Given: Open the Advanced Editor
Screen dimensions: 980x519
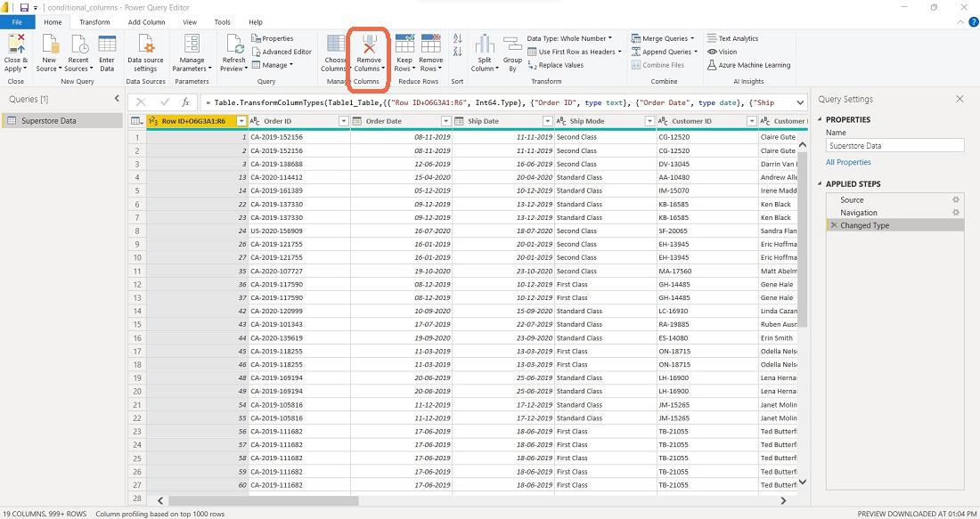Looking at the screenshot, I should (x=282, y=52).
